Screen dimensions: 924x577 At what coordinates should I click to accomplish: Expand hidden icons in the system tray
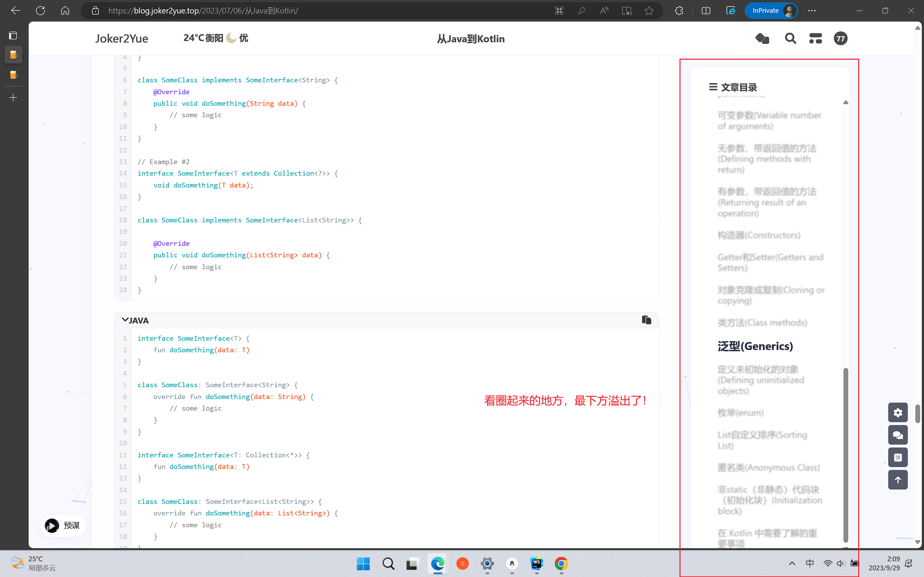click(791, 564)
